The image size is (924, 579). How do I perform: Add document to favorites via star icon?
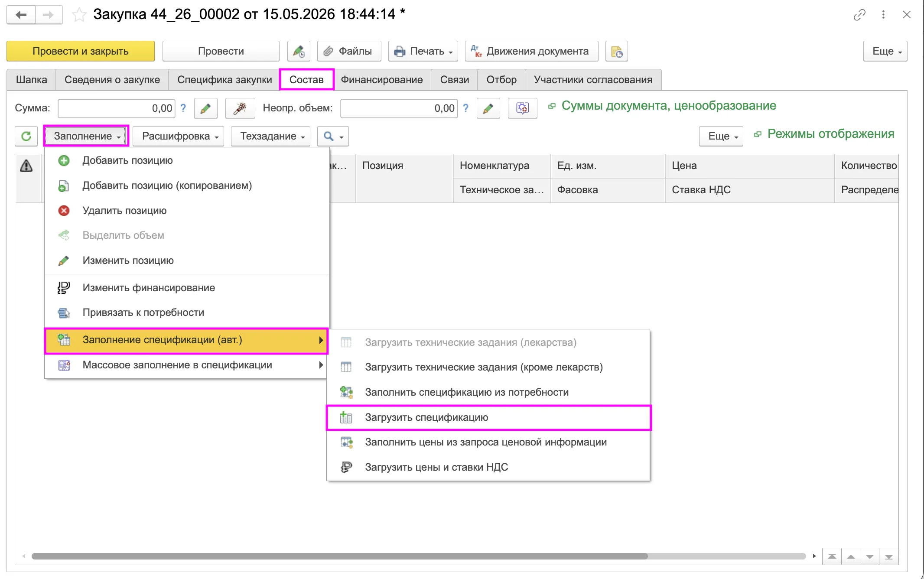click(78, 15)
